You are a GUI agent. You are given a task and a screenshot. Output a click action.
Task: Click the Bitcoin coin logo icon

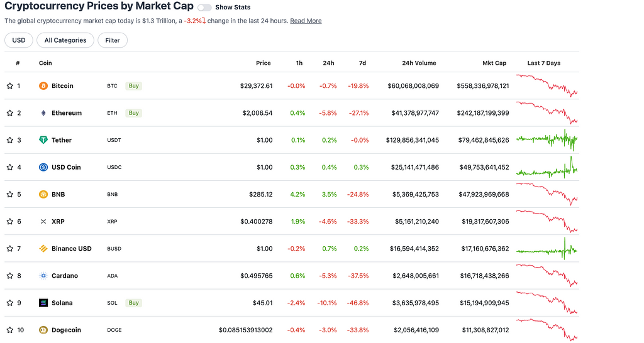pos(43,86)
